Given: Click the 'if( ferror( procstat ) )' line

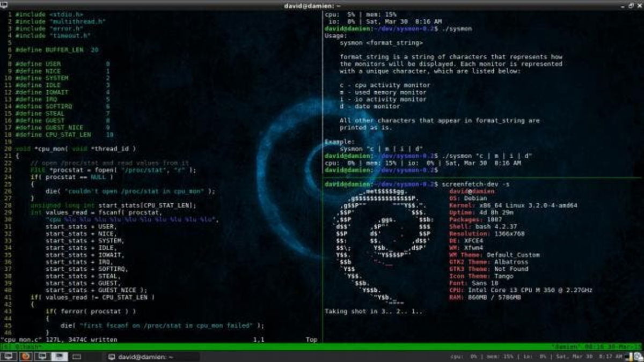Looking at the screenshot, I should click(90, 311).
